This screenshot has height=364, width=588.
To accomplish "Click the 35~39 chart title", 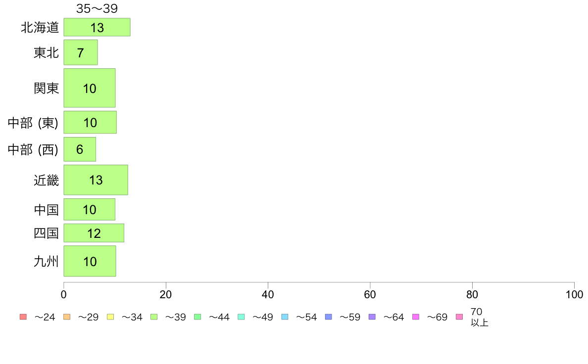I will [97, 8].
